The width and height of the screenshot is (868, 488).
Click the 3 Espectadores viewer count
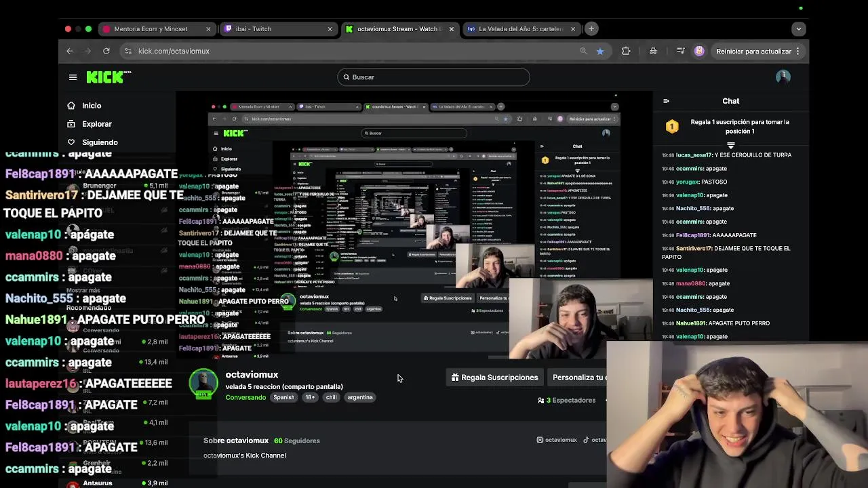click(566, 401)
